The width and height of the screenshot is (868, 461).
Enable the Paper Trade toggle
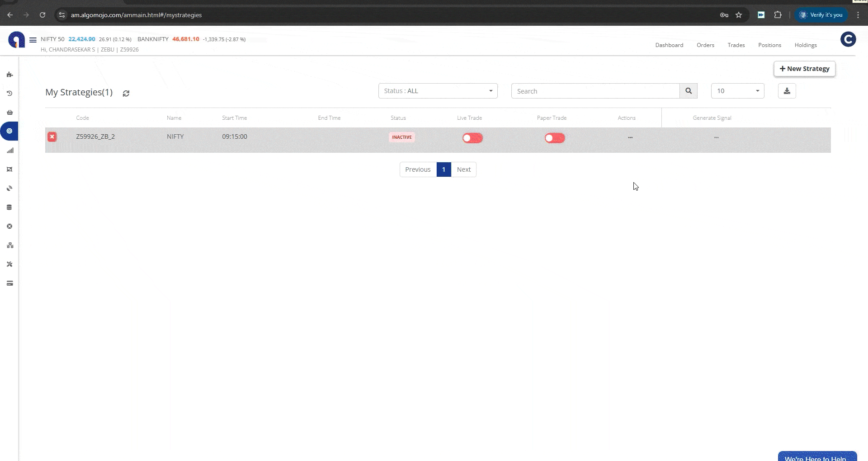click(x=554, y=138)
